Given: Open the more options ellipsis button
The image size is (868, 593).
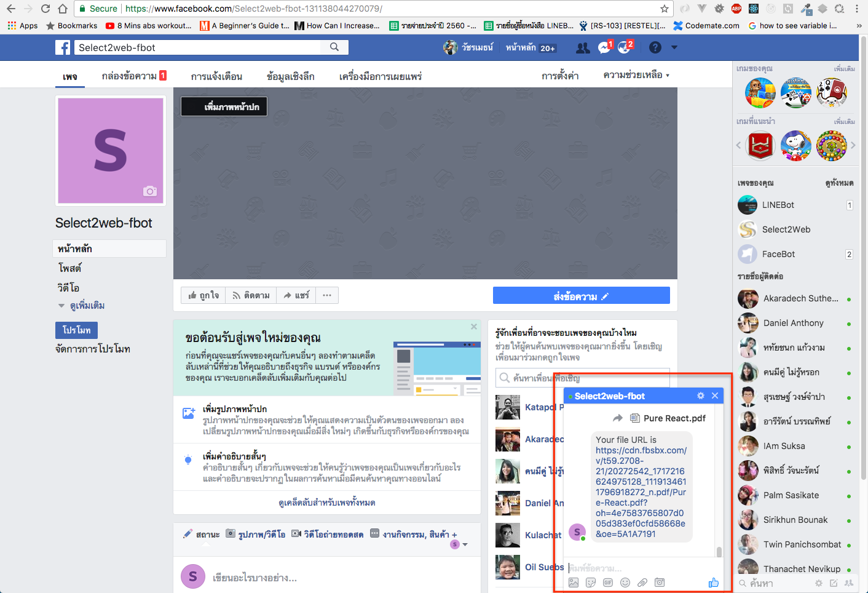Looking at the screenshot, I should (x=327, y=295).
